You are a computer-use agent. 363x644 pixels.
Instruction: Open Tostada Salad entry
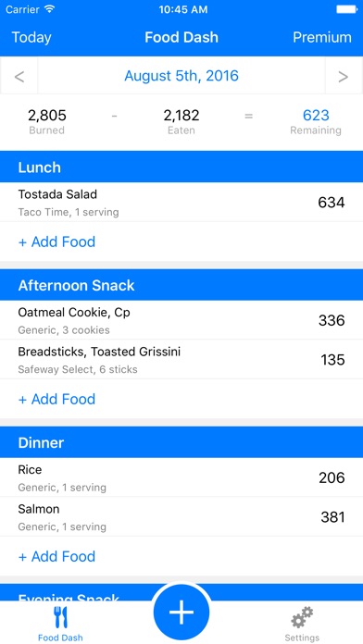pyautogui.click(x=181, y=202)
